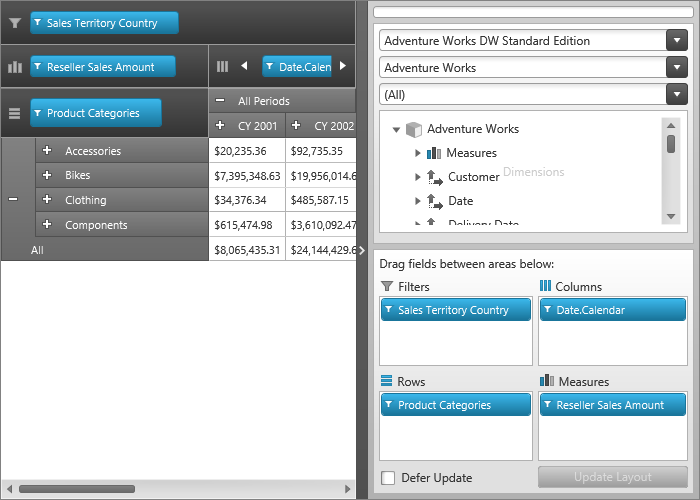Image resolution: width=700 pixels, height=500 pixels.
Task: Open the (All) measure group dropdown
Action: (x=677, y=94)
